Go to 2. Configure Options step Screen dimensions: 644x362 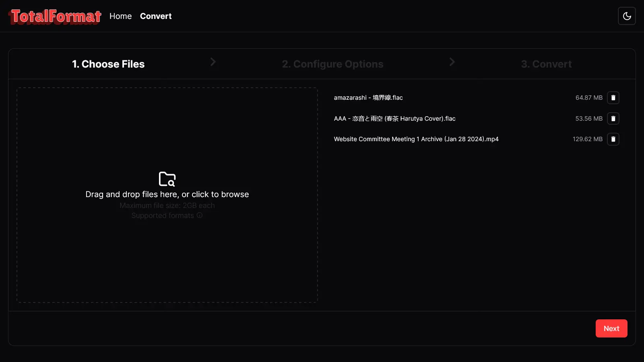point(332,64)
